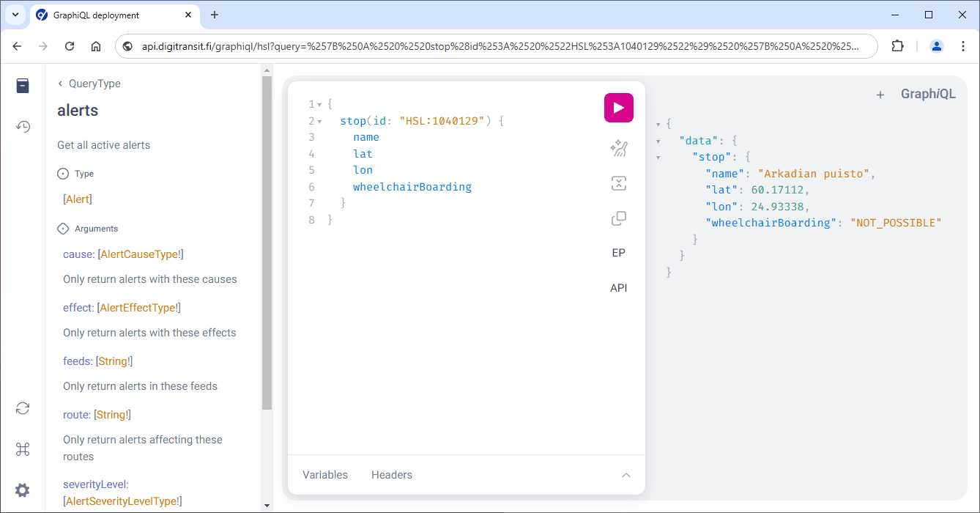Open the AlertCauseType type link
Image resolution: width=980 pixels, height=513 pixels.
point(140,254)
